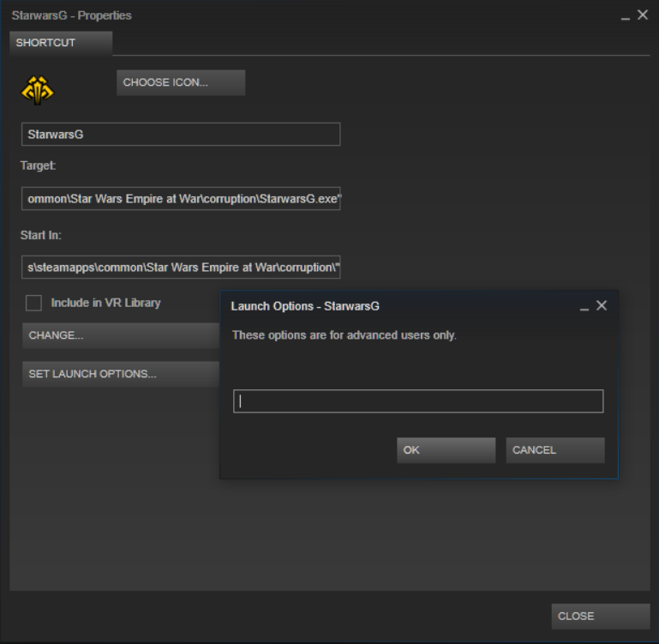Click the Change... button
This screenshot has height=644, width=659.
121,335
